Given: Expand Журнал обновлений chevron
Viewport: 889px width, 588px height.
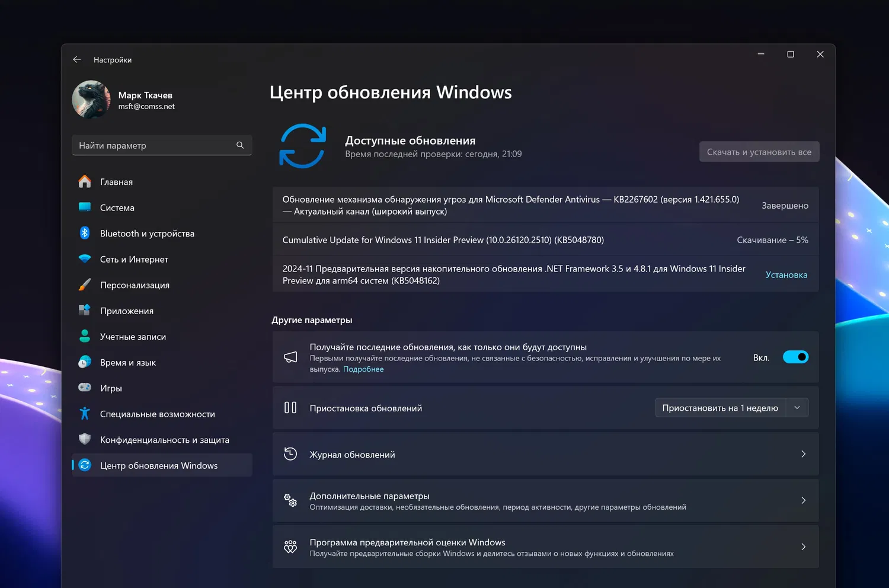Looking at the screenshot, I should 803,454.
